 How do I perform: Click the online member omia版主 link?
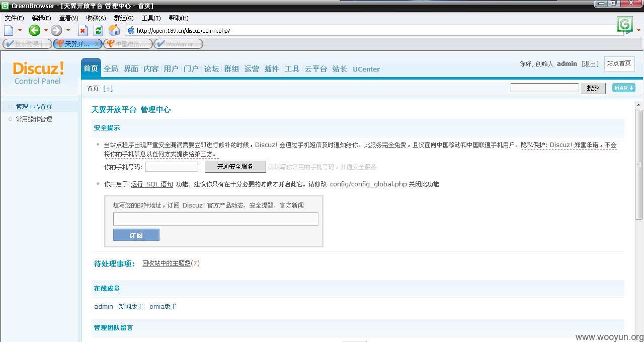[x=163, y=307]
